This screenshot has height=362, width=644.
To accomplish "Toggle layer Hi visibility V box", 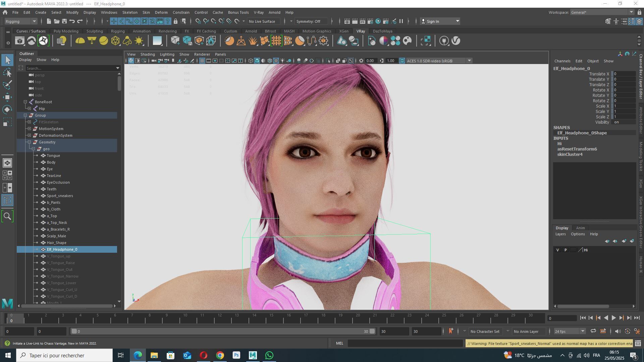I will (x=557, y=250).
